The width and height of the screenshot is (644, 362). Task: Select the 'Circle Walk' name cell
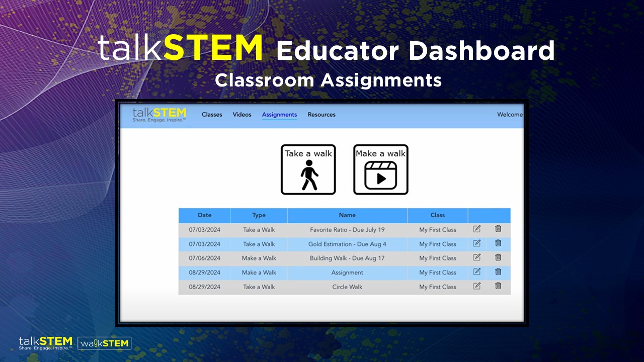(347, 287)
